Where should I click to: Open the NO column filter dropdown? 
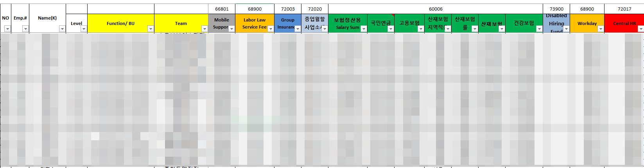click(7, 29)
